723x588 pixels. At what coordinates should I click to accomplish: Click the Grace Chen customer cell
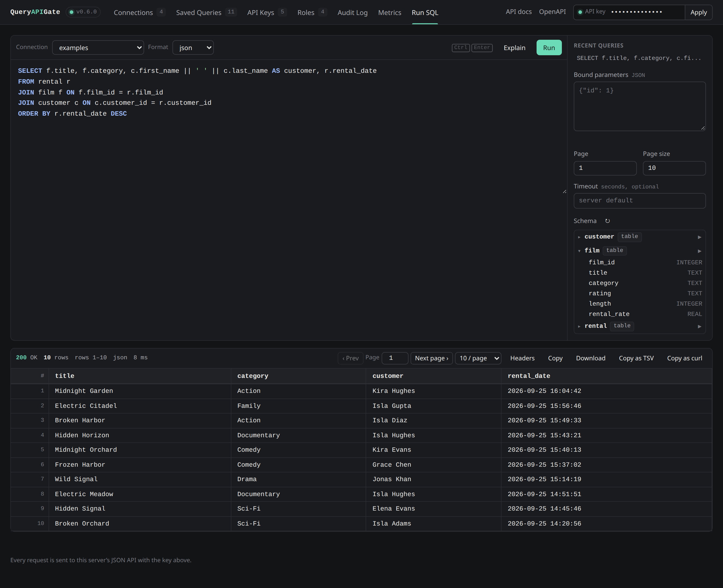[x=434, y=465]
